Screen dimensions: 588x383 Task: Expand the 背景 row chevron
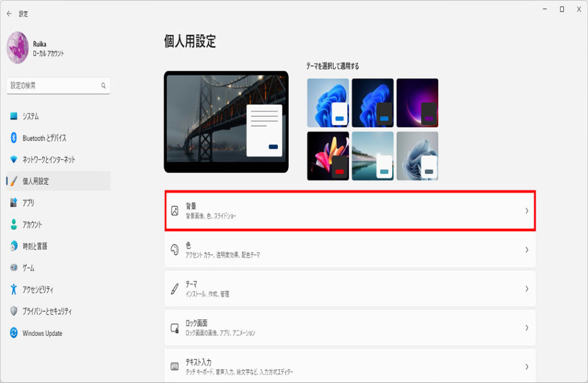[x=527, y=211]
